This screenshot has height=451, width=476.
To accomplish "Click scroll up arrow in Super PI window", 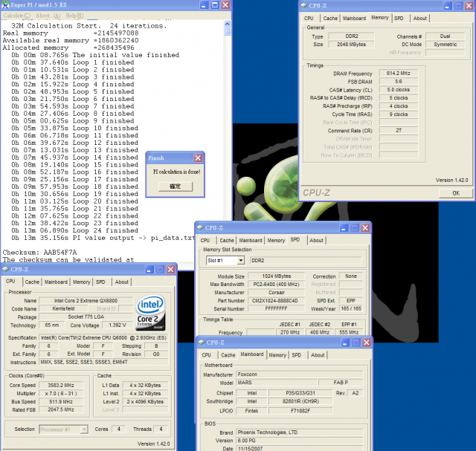I will (x=227, y=24).
